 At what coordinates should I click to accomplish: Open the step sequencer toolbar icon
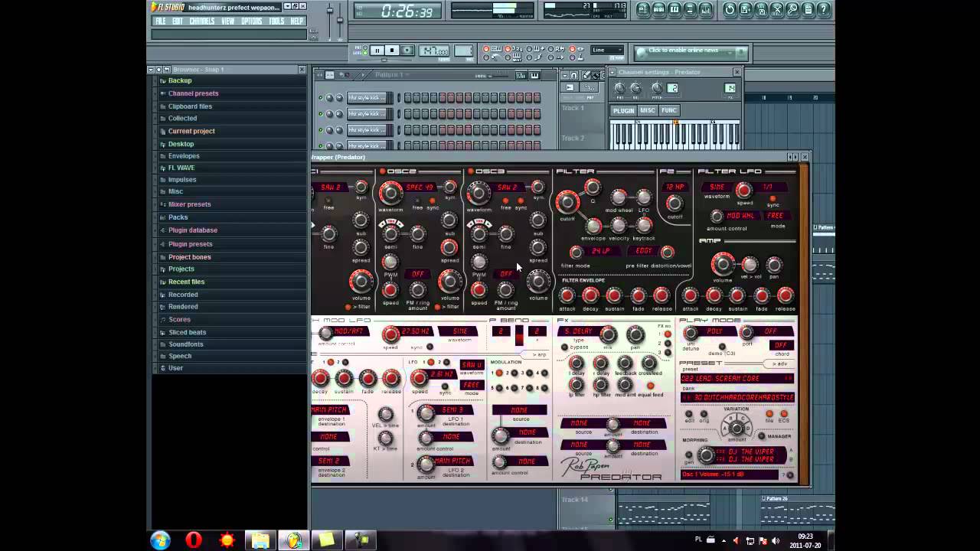coord(658,9)
